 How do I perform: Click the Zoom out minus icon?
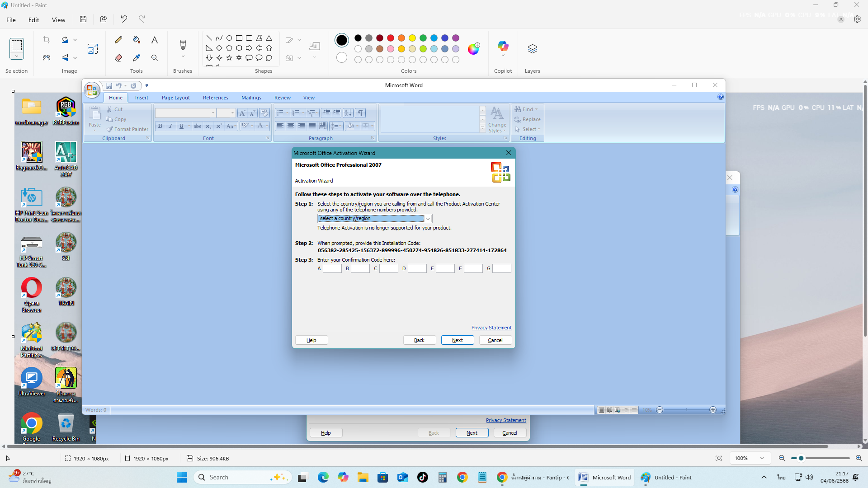pyautogui.click(x=782, y=458)
